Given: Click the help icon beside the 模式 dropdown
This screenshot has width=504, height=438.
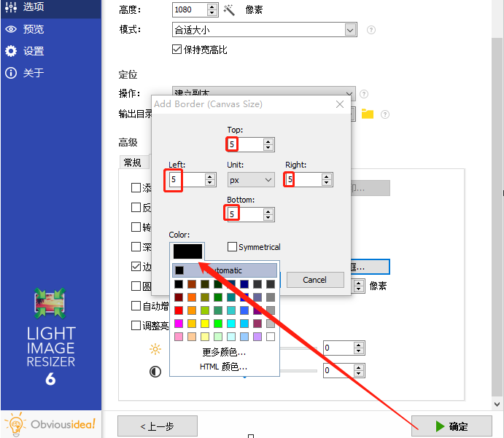Looking at the screenshot, I should coord(371,30).
